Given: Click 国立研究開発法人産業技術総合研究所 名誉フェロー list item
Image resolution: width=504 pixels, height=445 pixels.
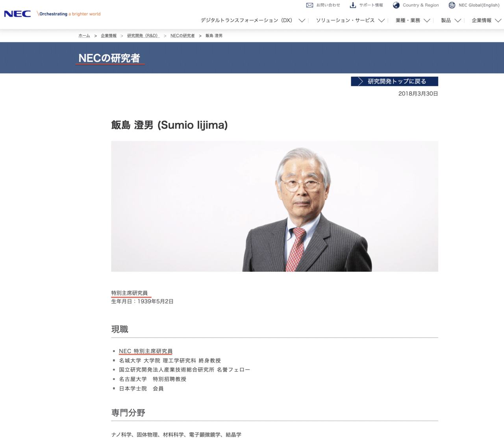Looking at the screenshot, I should [x=184, y=370].
